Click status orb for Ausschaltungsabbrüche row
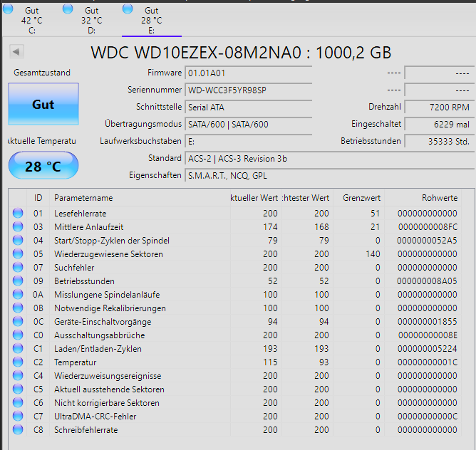 [18, 335]
